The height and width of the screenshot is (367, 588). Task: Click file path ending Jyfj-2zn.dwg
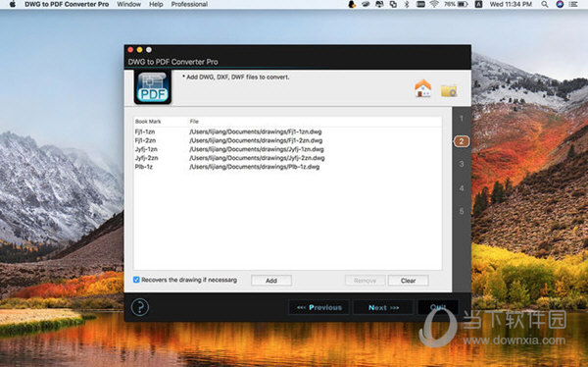(257, 158)
